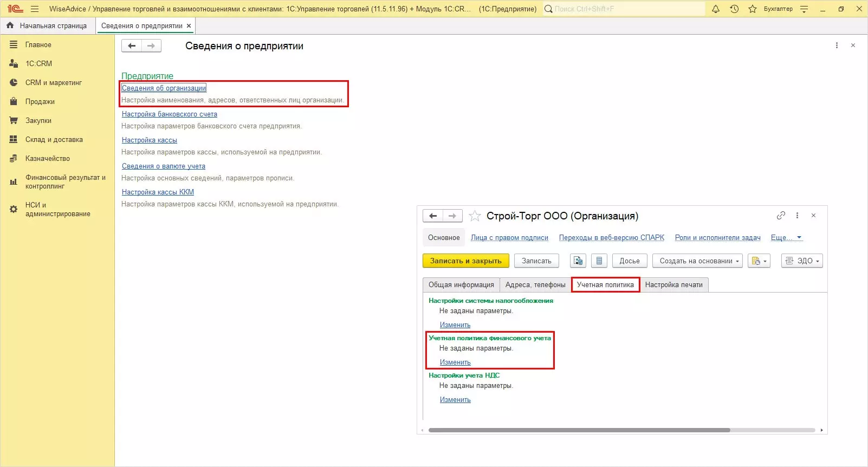The height and width of the screenshot is (467, 868).
Task: Open the 1C:CRM section
Action: pyautogui.click(x=38, y=63)
